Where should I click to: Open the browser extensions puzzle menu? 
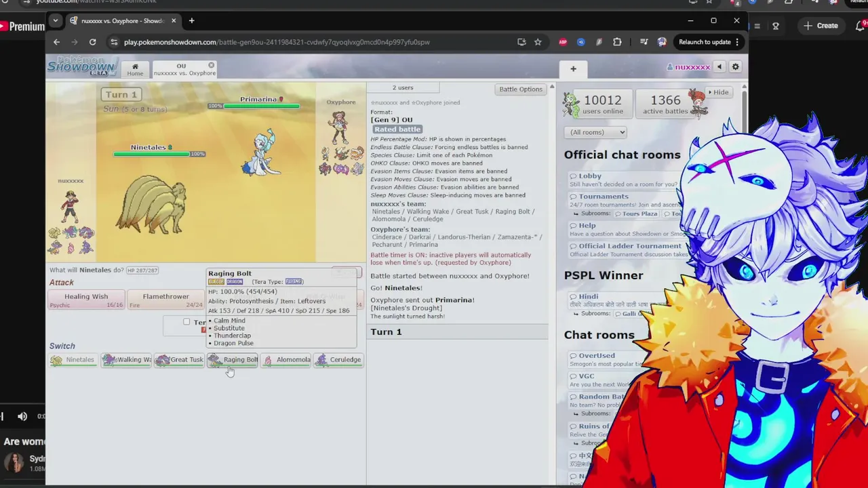coord(617,42)
